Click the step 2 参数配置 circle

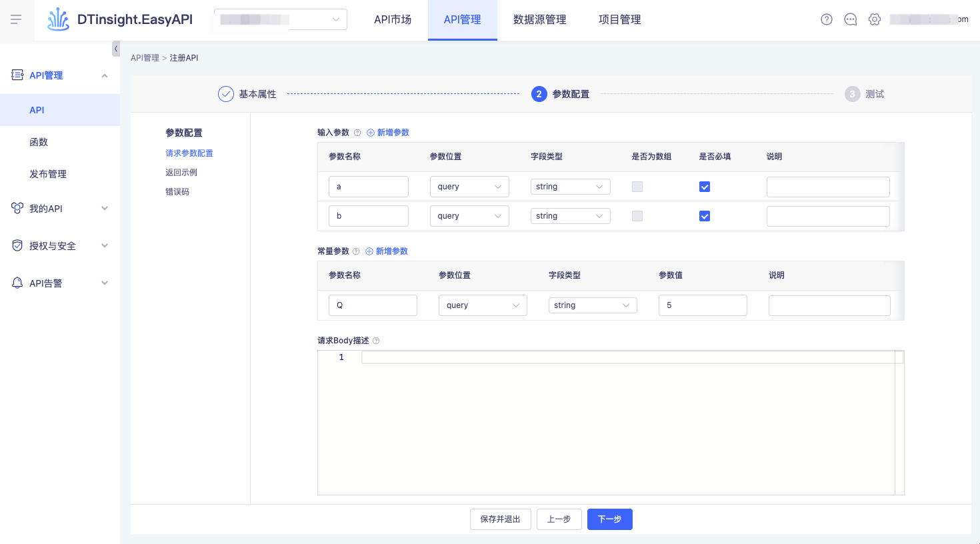coord(539,94)
